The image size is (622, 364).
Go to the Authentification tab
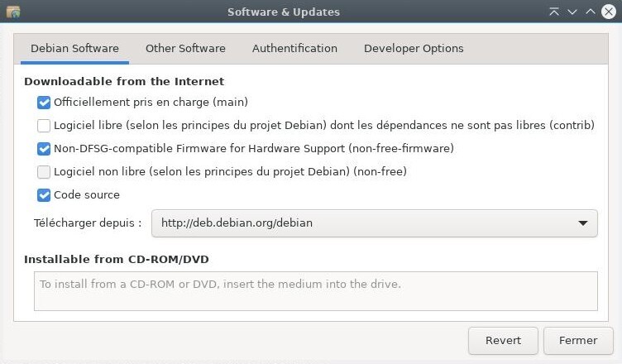click(x=294, y=49)
